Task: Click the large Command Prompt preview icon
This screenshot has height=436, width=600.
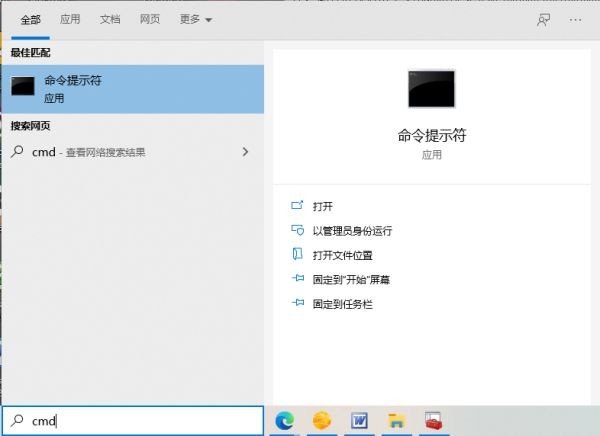Action: tap(431, 88)
